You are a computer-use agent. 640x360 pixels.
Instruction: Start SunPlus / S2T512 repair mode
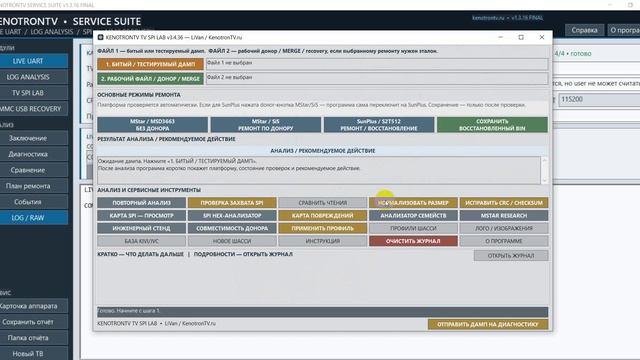379,124
